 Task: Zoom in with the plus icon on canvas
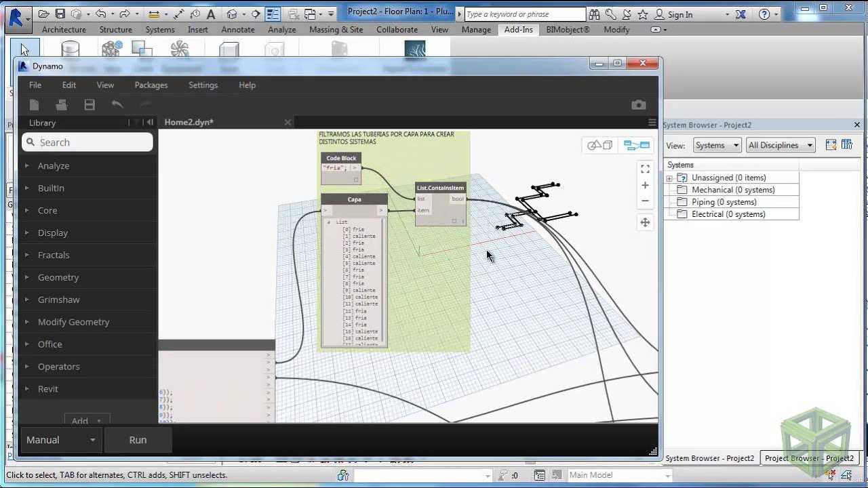645,185
